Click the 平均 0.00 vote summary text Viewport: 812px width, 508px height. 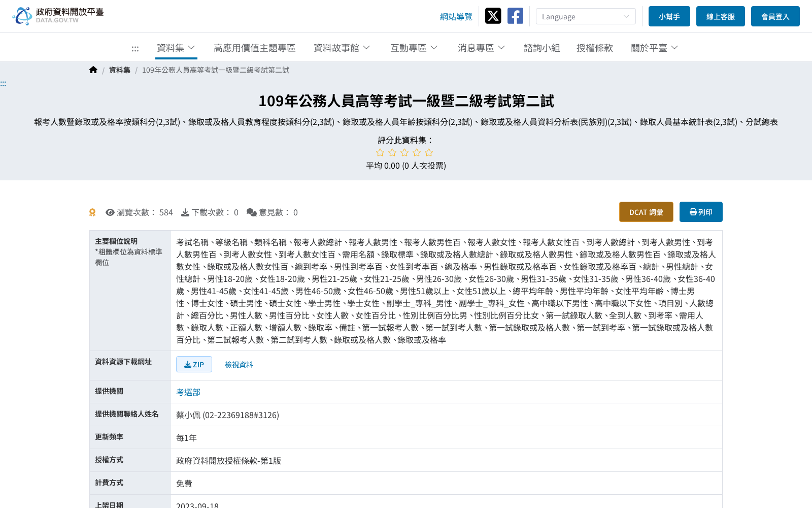tap(406, 166)
